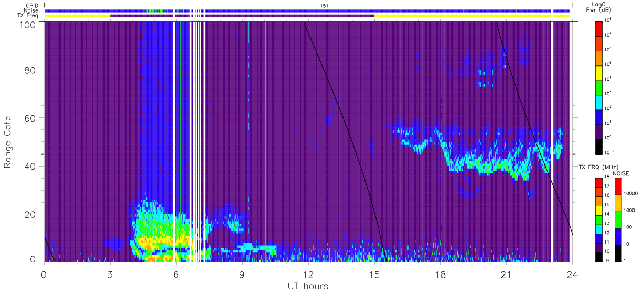Click the 'NOISE' legend title
Screen dimensions: 644x297
621,173
